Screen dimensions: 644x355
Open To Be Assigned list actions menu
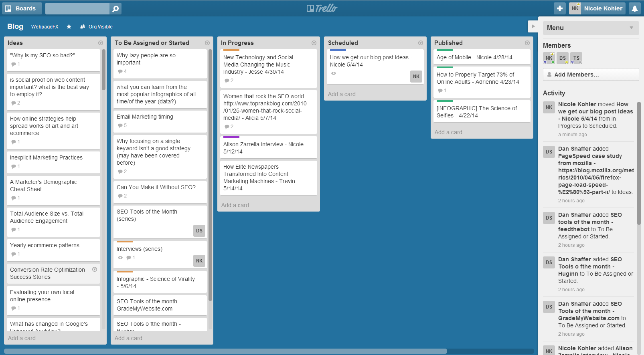pos(207,43)
